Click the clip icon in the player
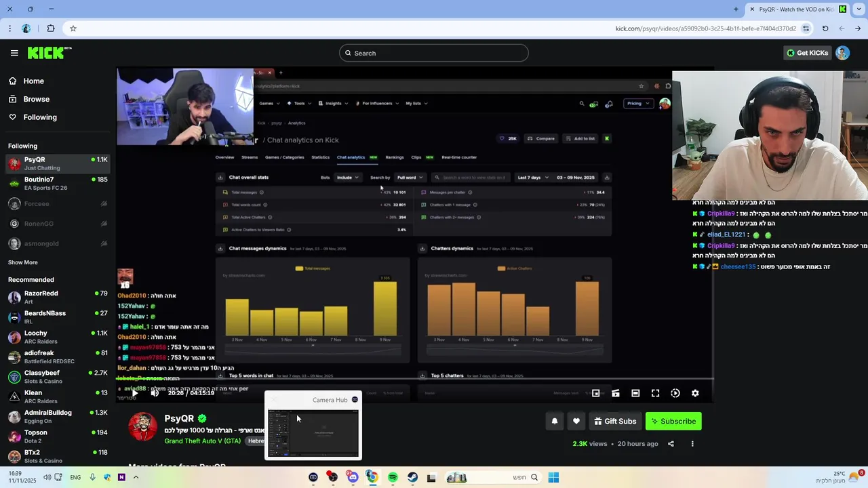 coord(616,393)
